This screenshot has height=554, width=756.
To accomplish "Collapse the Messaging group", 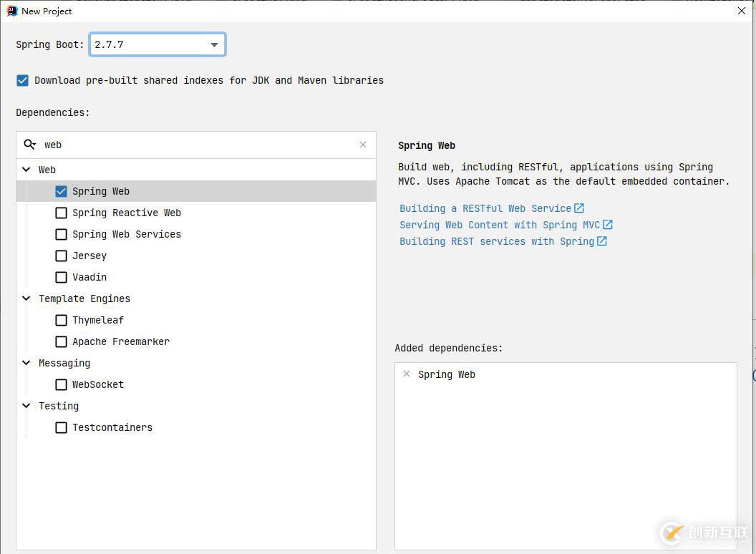I will pos(26,363).
